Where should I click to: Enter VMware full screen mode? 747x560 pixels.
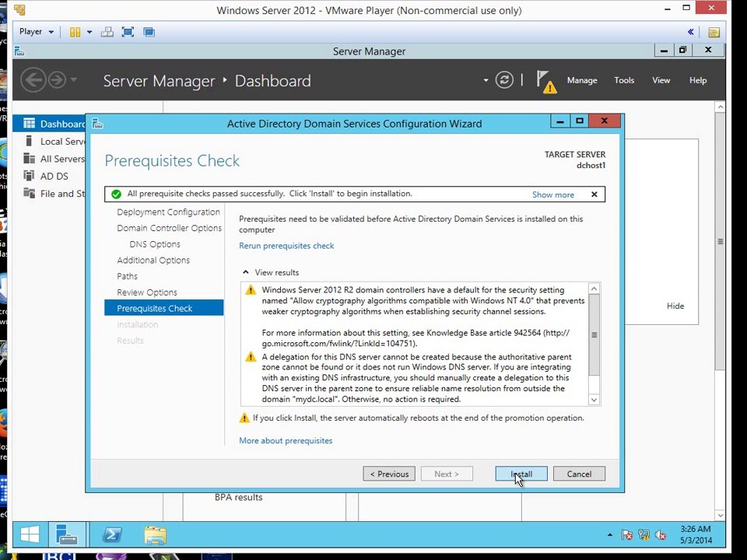[128, 32]
